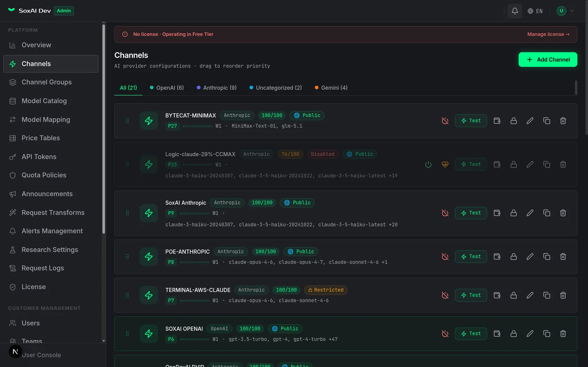Edit the TERMINAL-AWS-CLAUDE channel

click(530, 295)
